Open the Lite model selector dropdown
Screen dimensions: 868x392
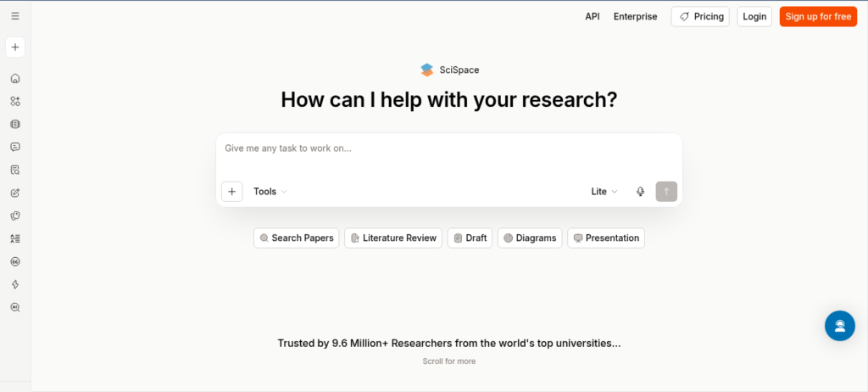pyautogui.click(x=604, y=191)
